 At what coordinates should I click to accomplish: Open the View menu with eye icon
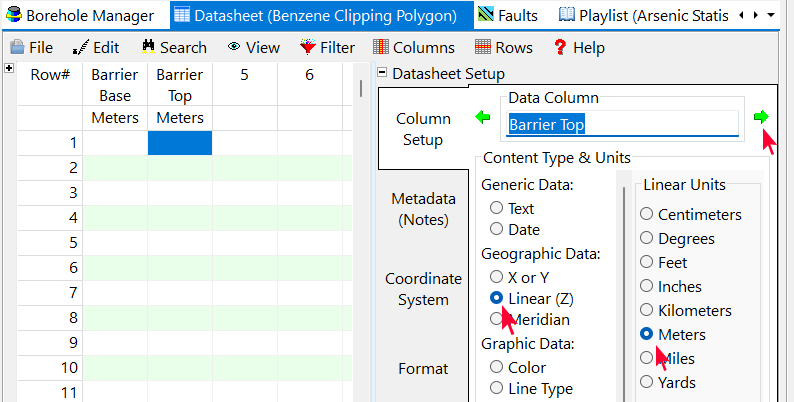pos(253,47)
